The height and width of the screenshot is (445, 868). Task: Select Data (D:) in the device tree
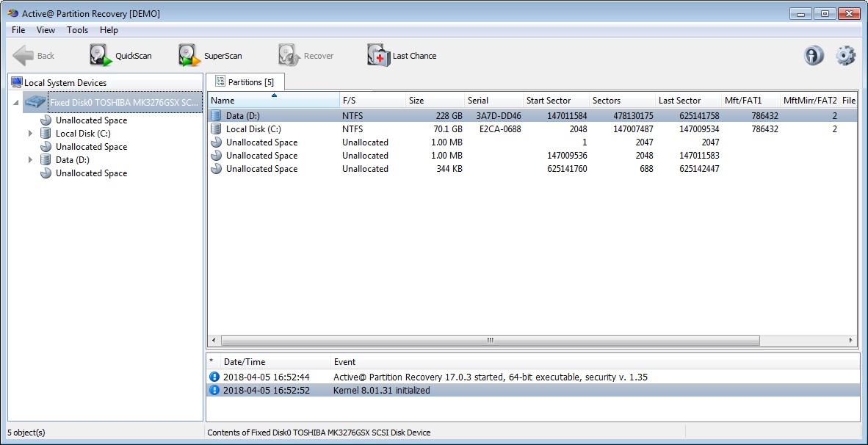[x=73, y=160]
